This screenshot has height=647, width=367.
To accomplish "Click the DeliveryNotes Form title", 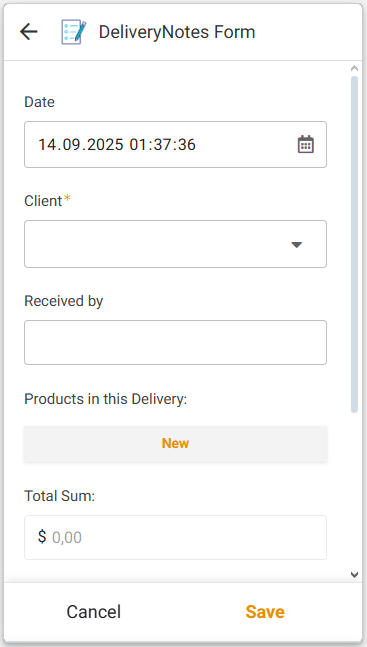I will point(177,32).
